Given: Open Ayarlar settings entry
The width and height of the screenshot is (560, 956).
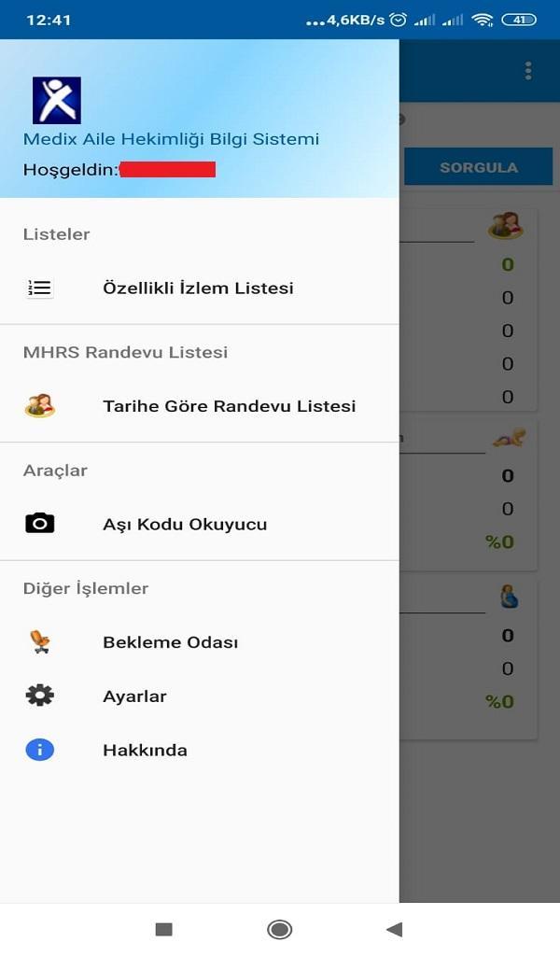Looking at the screenshot, I should (x=200, y=696).
